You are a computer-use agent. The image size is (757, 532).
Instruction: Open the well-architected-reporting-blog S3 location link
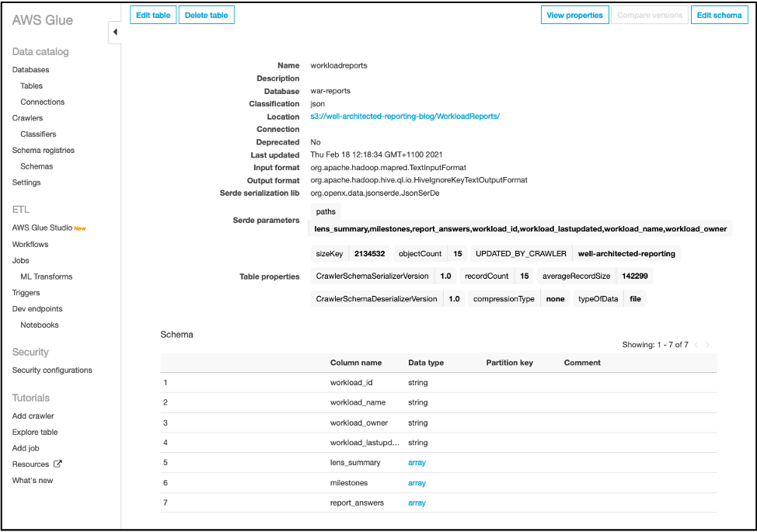point(405,116)
